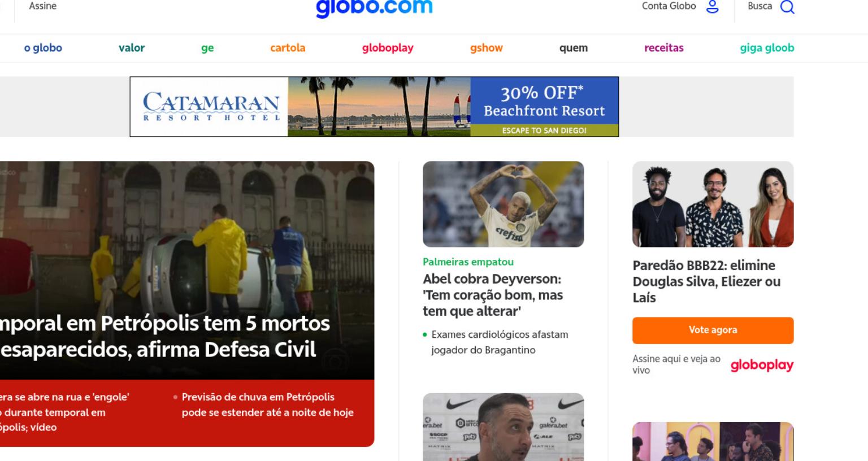Open globoplay from the navigation bar
Image resolution: width=868 pixels, height=461 pixels.
click(388, 48)
